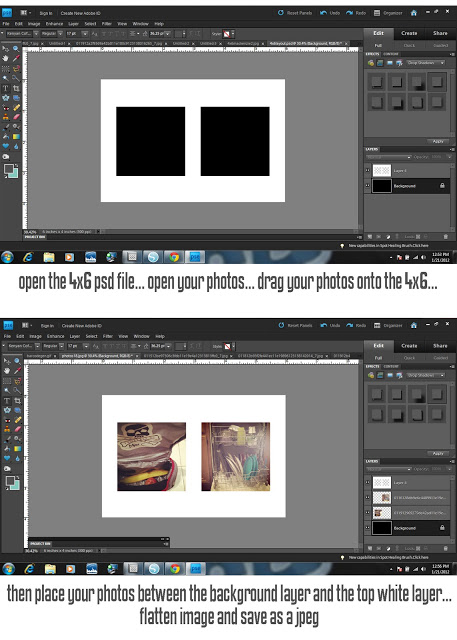Click Background lock icon in upper Layers panel
Image resolution: width=457 pixels, height=640 pixels.
(442, 186)
